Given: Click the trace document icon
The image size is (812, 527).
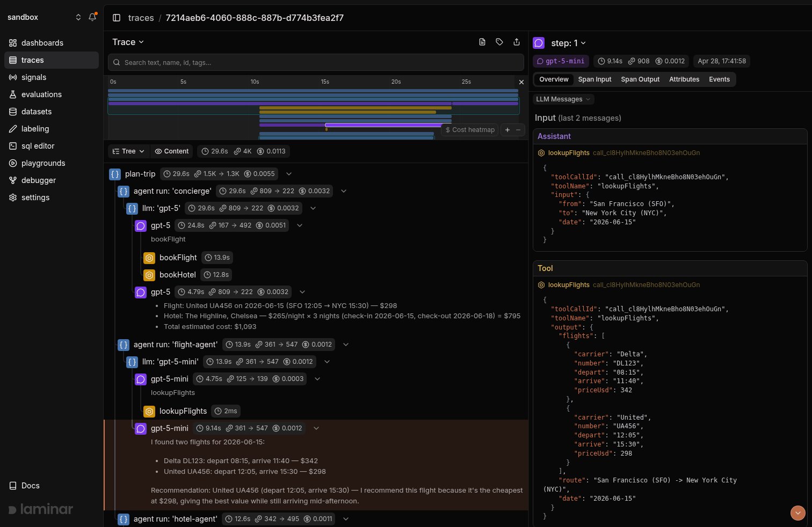Looking at the screenshot, I should (x=482, y=42).
